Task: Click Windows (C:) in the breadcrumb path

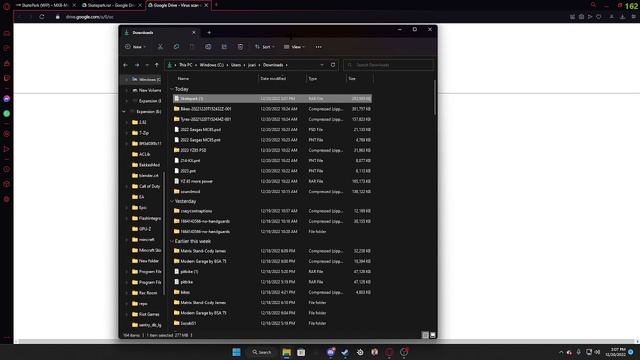Action: coord(212,65)
